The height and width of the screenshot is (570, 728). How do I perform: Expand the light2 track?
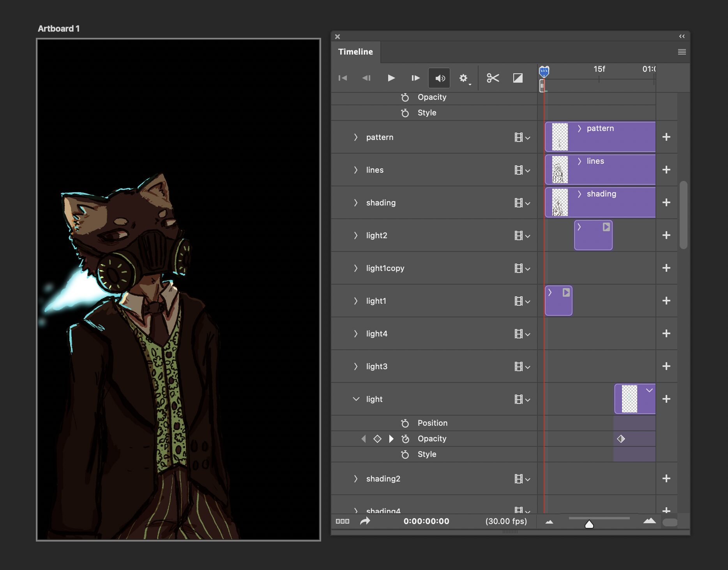[x=355, y=235]
